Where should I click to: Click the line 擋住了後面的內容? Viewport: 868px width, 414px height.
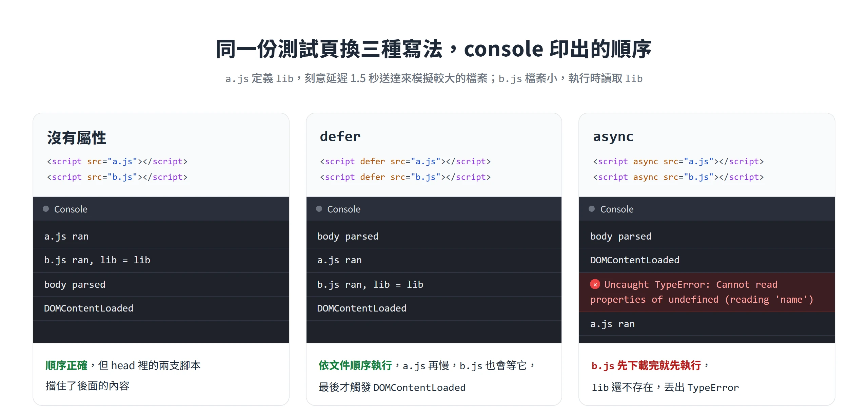(87, 386)
